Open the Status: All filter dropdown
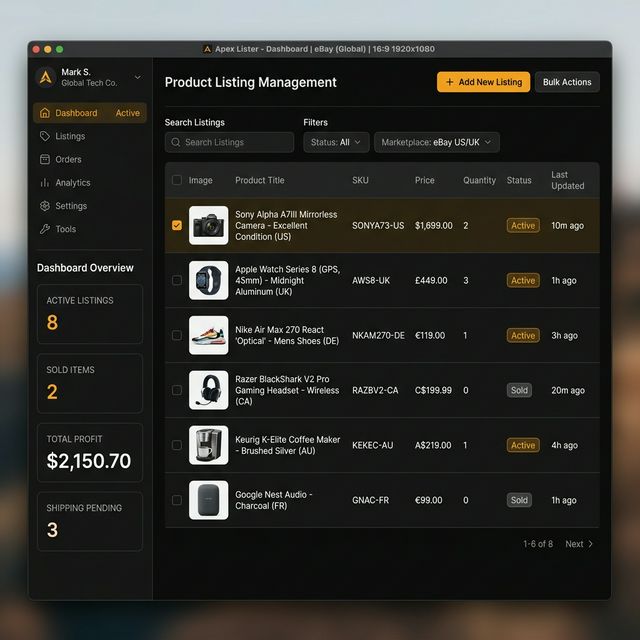640x640 pixels. [336, 142]
